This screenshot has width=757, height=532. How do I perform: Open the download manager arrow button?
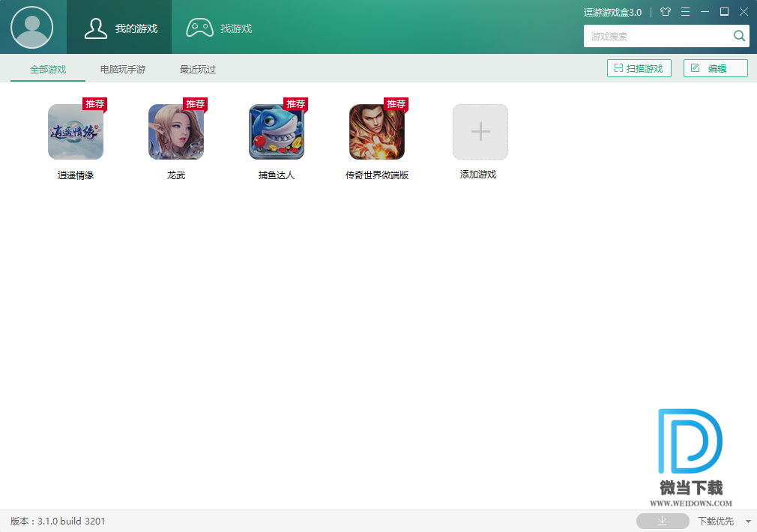(x=663, y=521)
